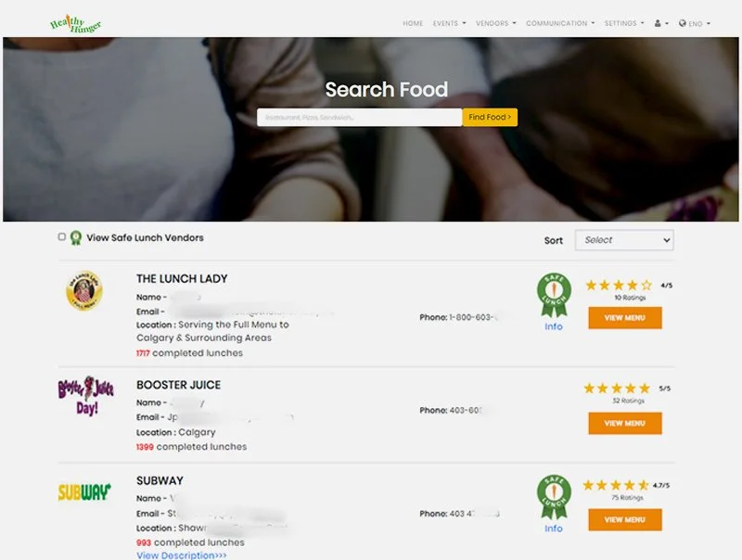Open the Communication menu
This screenshot has width=742, height=560.
point(557,22)
